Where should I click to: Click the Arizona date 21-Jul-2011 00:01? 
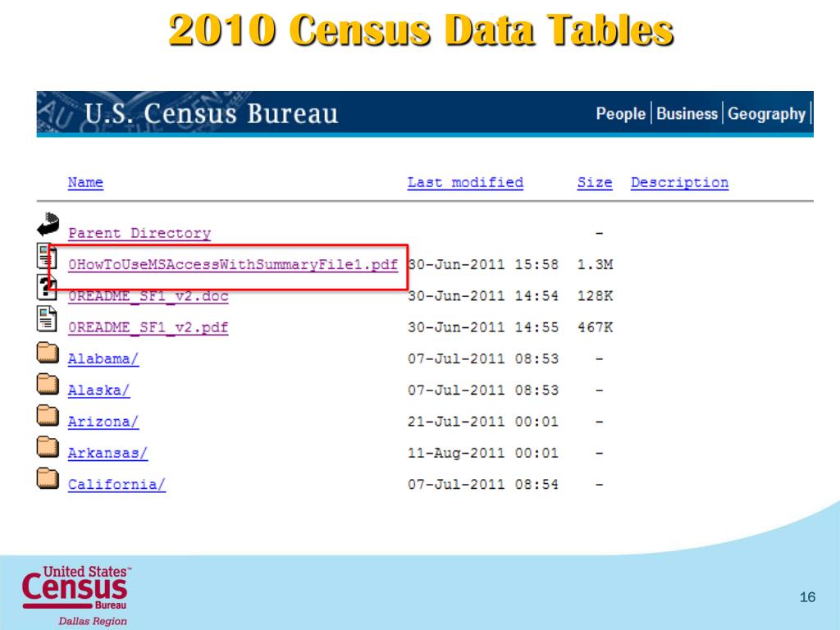point(483,422)
